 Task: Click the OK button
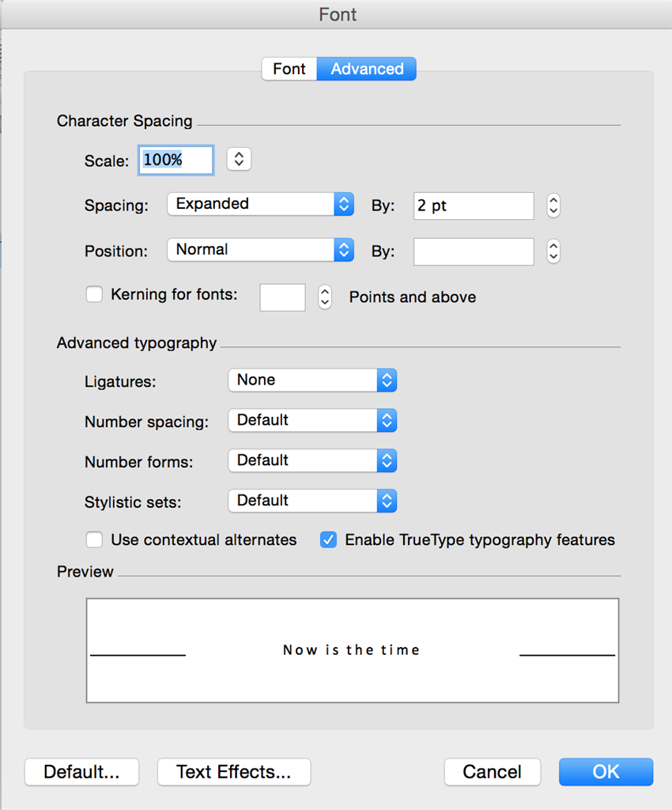point(606,772)
